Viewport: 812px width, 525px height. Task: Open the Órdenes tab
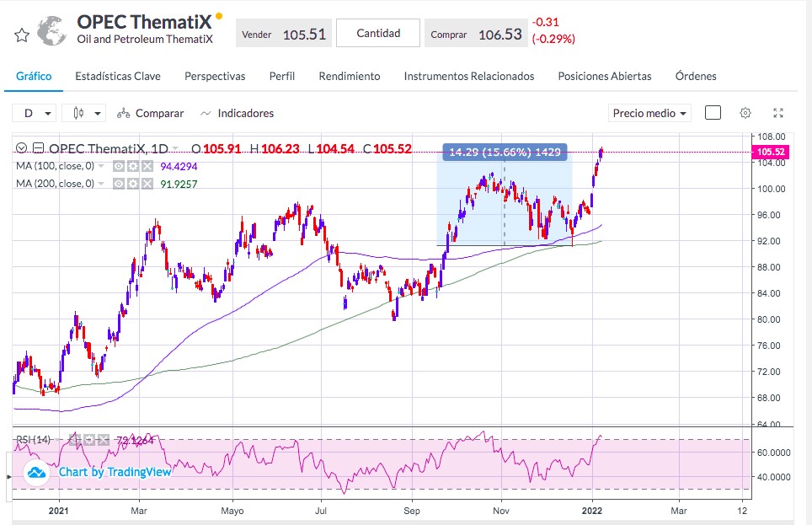pyautogui.click(x=696, y=76)
